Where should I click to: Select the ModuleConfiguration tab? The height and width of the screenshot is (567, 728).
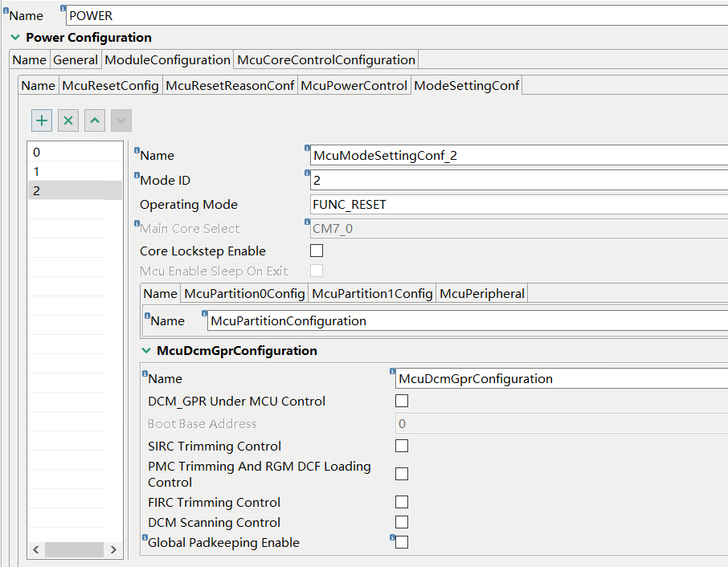tap(167, 59)
